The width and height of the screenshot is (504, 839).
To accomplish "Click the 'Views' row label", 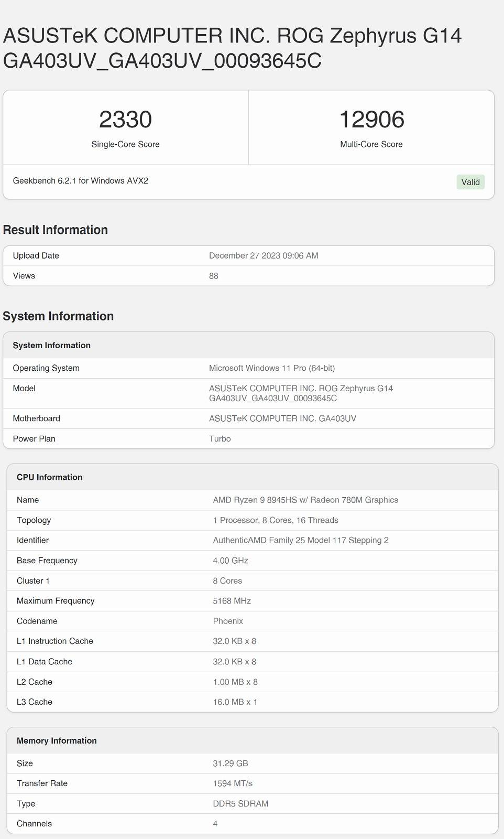I will (x=24, y=276).
